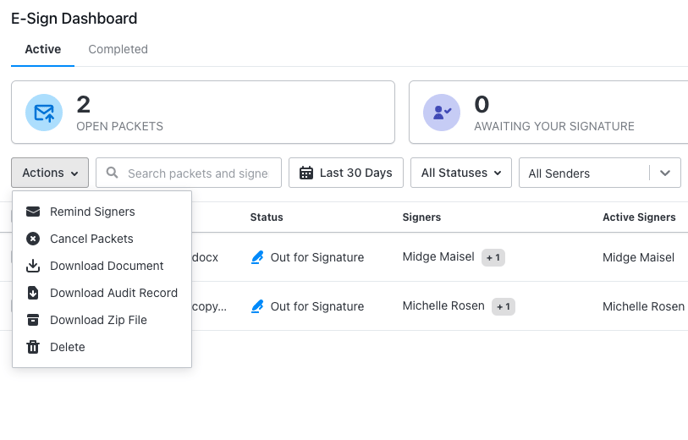Click the Awaiting Your Signature person icon

441,112
